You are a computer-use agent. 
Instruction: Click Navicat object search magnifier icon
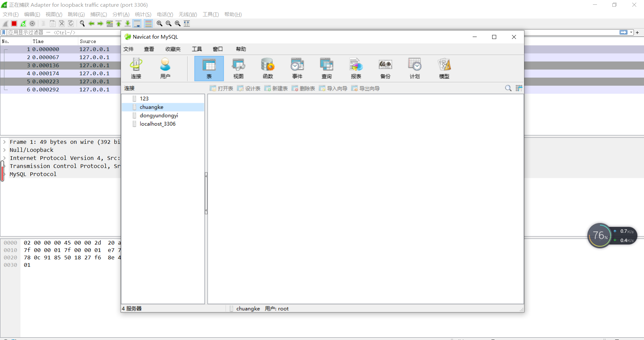pos(508,88)
